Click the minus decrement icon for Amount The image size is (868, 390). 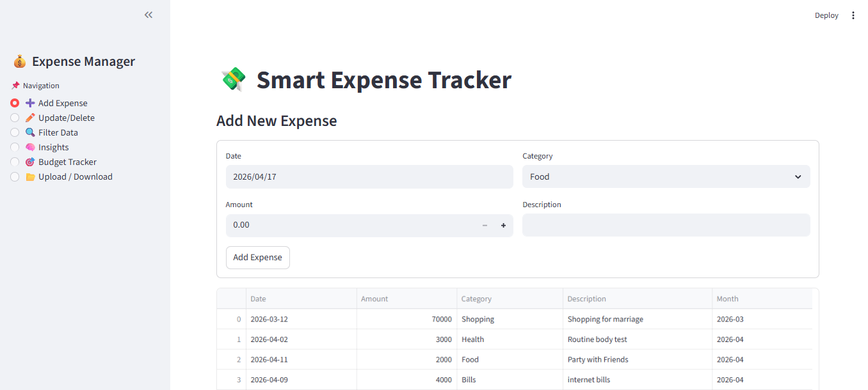pos(485,225)
